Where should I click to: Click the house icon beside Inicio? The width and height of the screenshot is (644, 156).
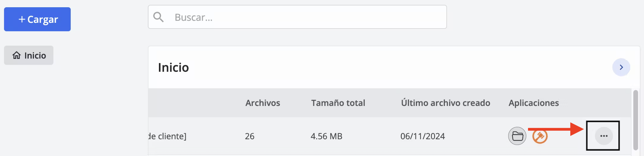17,55
